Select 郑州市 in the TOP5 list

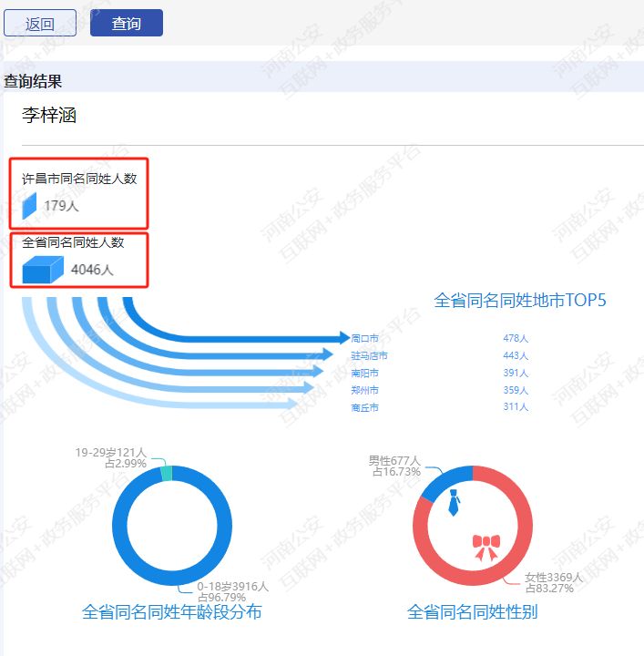[x=364, y=390]
